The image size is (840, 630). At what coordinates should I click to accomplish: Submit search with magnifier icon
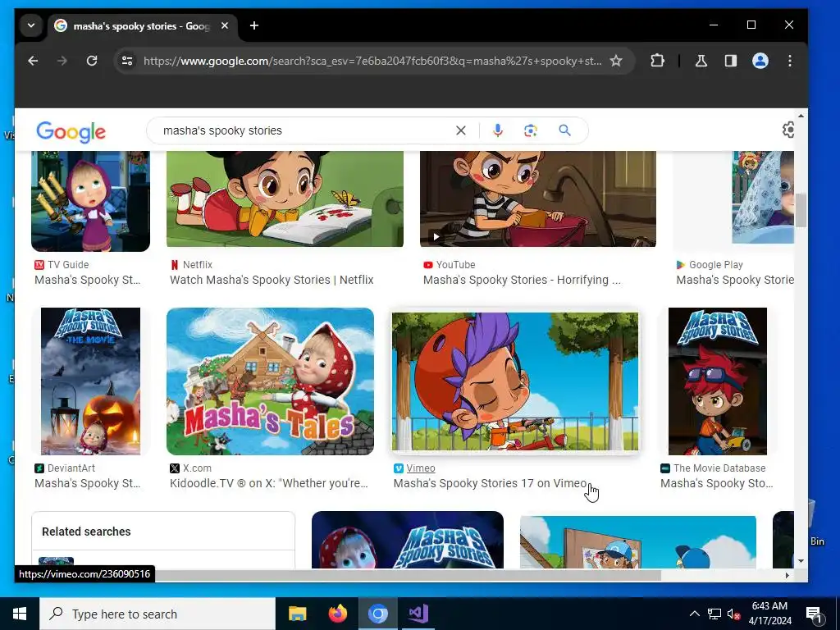point(564,130)
